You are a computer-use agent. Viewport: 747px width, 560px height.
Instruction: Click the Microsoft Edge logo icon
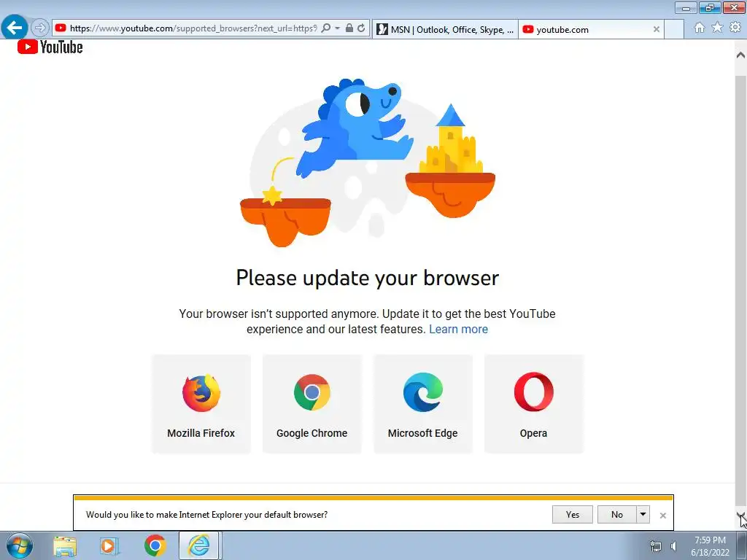[x=422, y=392]
